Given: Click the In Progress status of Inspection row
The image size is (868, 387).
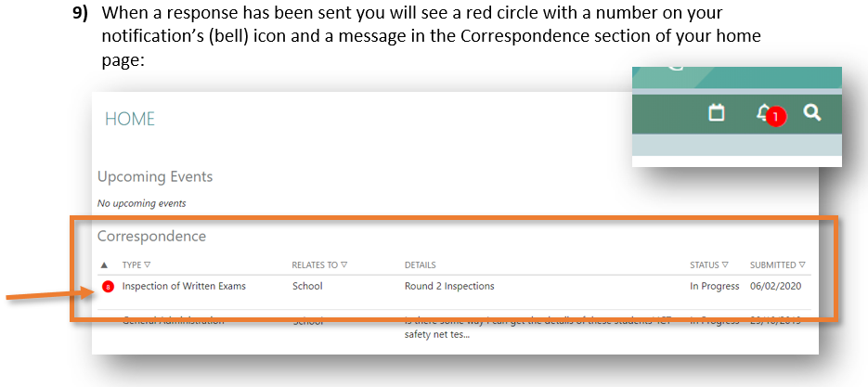Looking at the screenshot, I should pyautogui.click(x=714, y=286).
